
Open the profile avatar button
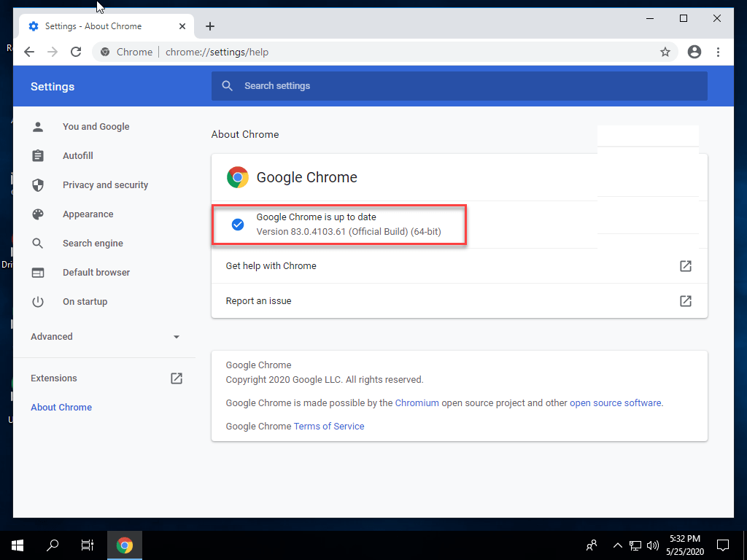point(694,52)
